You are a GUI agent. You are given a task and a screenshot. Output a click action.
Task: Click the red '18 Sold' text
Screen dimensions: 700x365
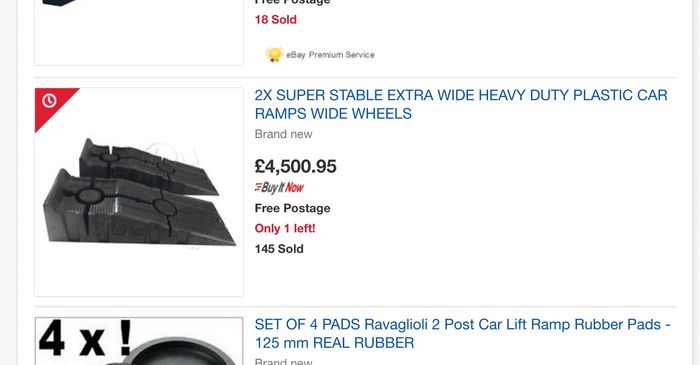pos(275,20)
